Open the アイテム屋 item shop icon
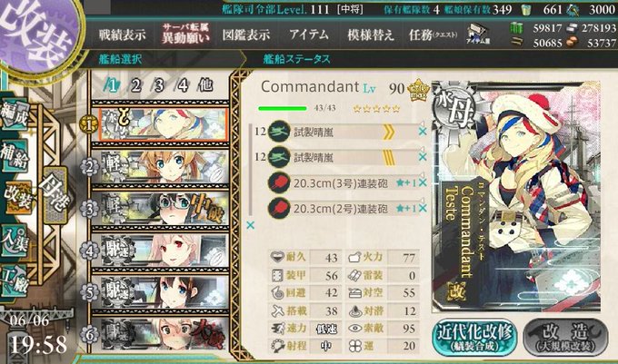618x364 pixels. [x=478, y=34]
